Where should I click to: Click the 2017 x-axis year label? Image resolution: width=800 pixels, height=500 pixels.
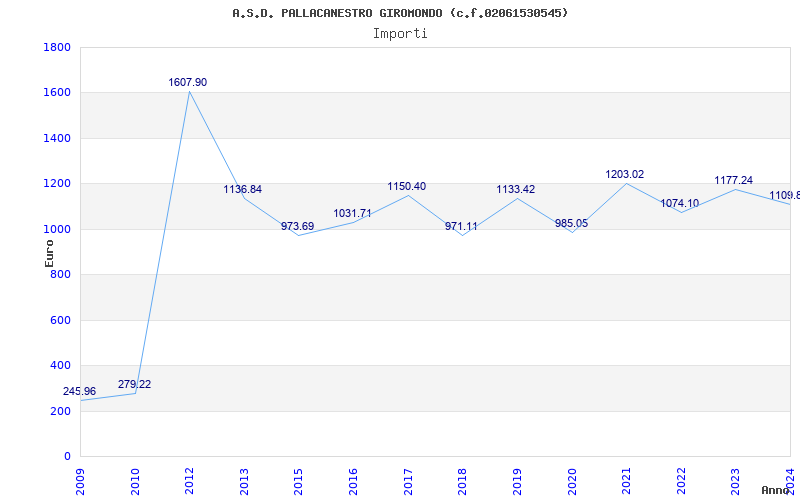(408, 482)
